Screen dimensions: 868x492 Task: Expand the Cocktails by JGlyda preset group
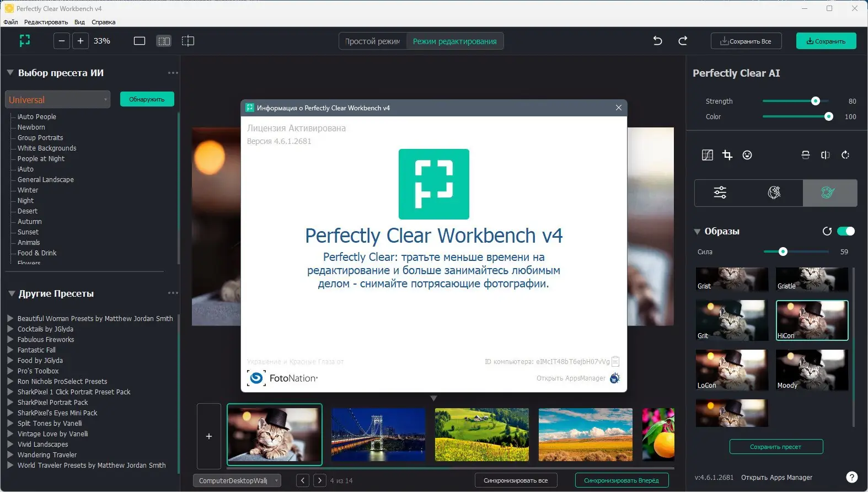(10, 329)
